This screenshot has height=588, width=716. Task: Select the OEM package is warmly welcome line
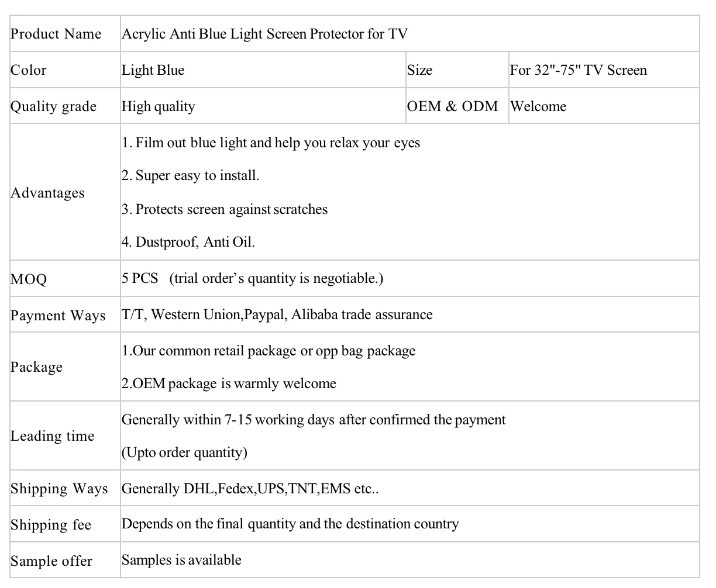point(229,383)
